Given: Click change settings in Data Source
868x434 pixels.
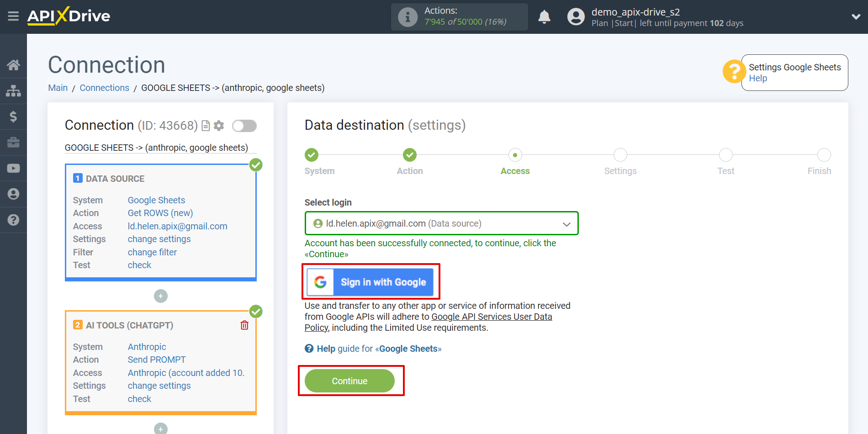Looking at the screenshot, I should click(159, 239).
